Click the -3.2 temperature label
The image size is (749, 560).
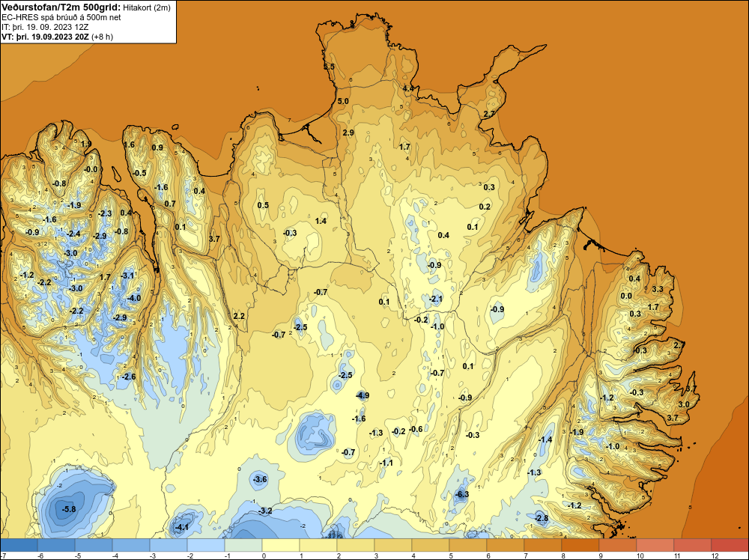click(264, 511)
